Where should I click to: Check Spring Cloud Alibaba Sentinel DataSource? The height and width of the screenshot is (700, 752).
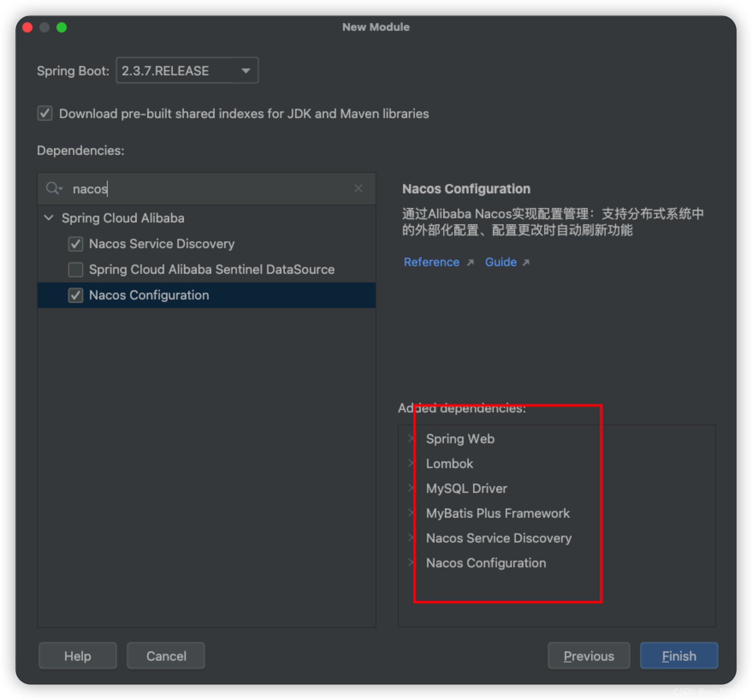tap(76, 270)
